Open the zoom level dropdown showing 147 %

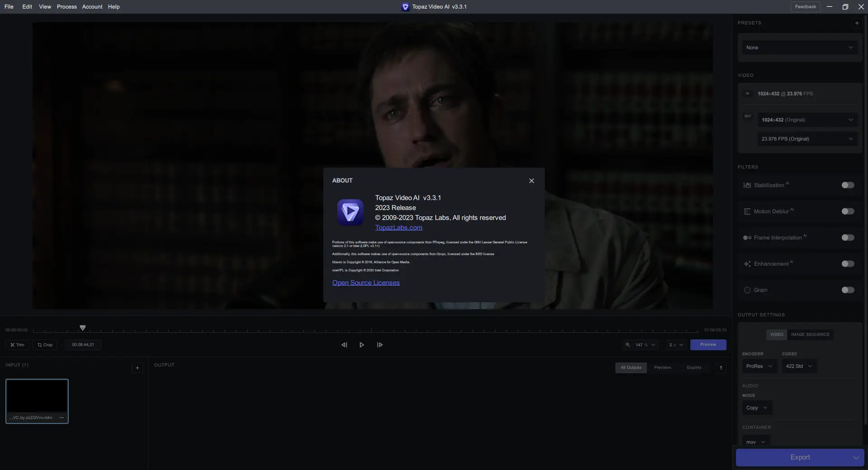pos(645,345)
